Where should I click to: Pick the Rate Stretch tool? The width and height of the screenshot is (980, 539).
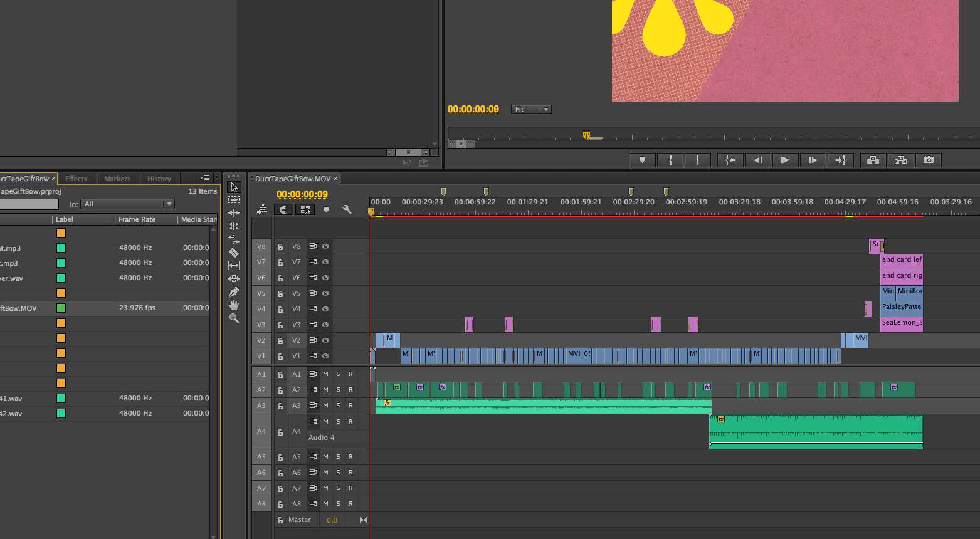click(x=234, y=239)
